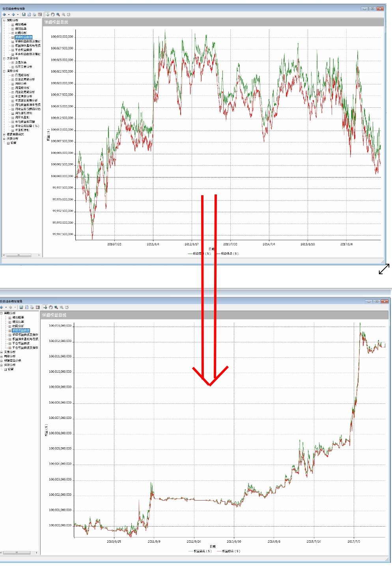Open 交易列表 in top window tree

pyautogui.click(x=21, y=63)
